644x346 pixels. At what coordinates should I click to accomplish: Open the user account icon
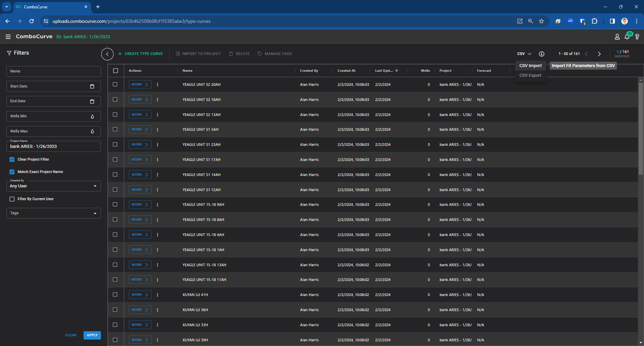[617, 37]
